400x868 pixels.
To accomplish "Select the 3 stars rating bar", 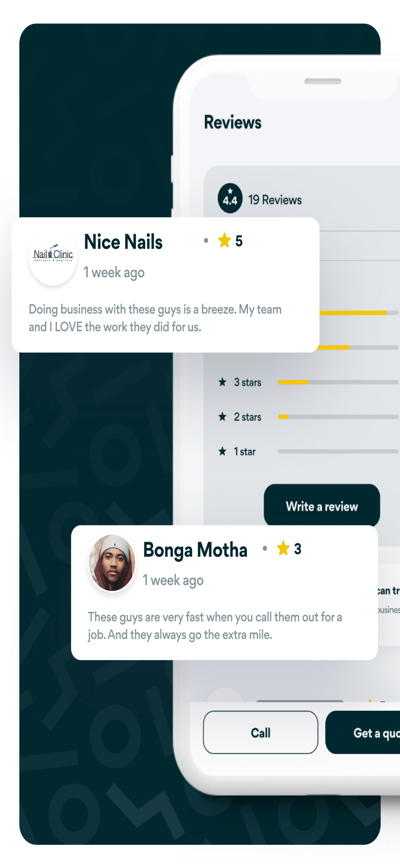I will click(338, 382).
